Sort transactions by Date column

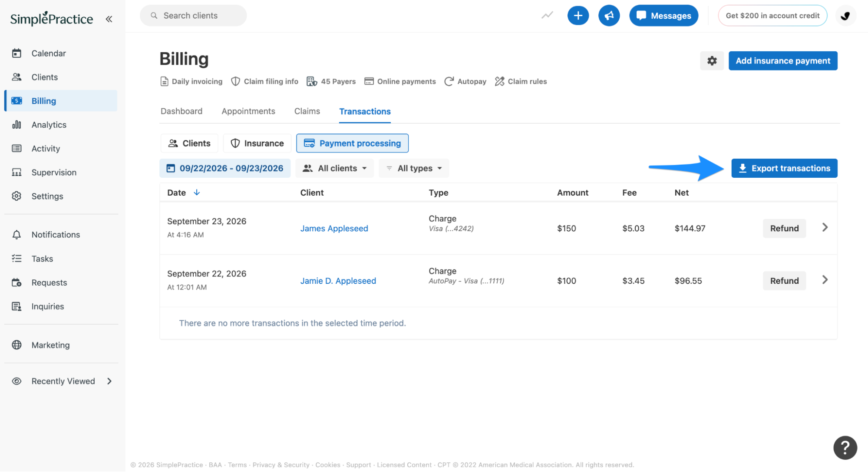183,193
